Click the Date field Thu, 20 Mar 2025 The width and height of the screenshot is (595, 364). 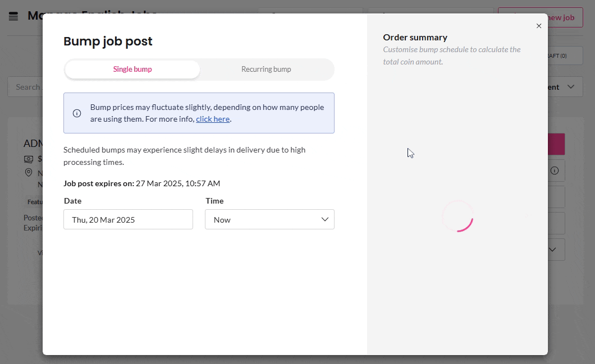(x=128, y=219)
